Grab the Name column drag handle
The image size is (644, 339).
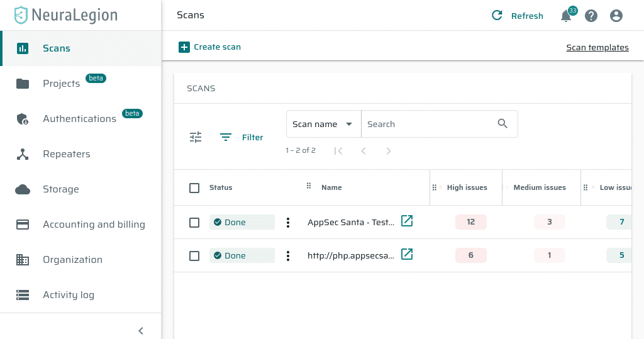click(309, 186)
